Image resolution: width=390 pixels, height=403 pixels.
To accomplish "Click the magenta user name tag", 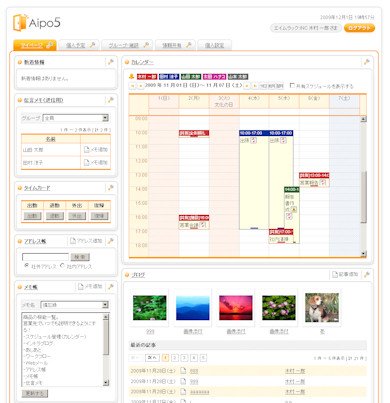I will tap(214, 77).
